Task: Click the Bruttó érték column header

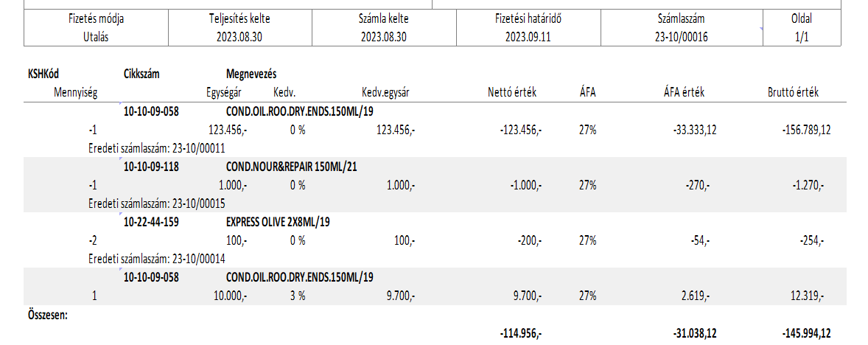Action: pos(793,93)
